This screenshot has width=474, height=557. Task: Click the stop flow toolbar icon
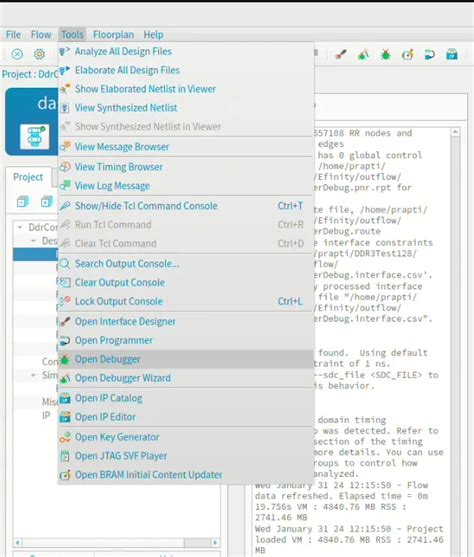pyautogui.click(x=17, y=54)
